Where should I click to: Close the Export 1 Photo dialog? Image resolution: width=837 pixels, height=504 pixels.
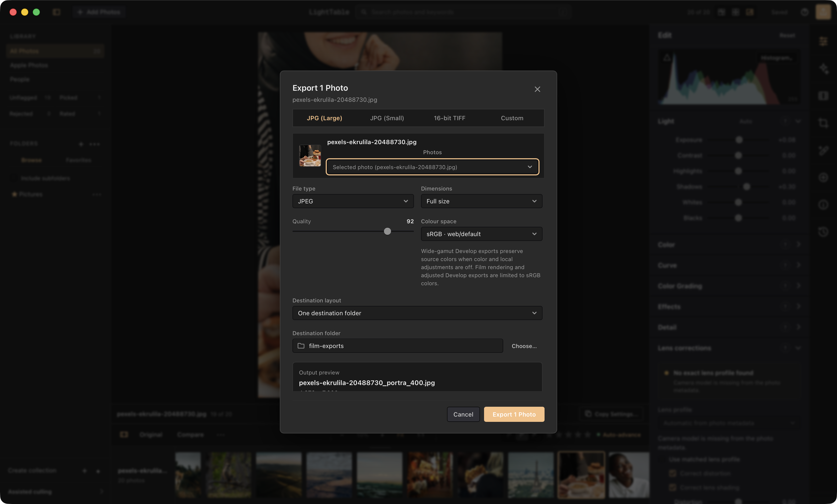click(x=537, y=89)
